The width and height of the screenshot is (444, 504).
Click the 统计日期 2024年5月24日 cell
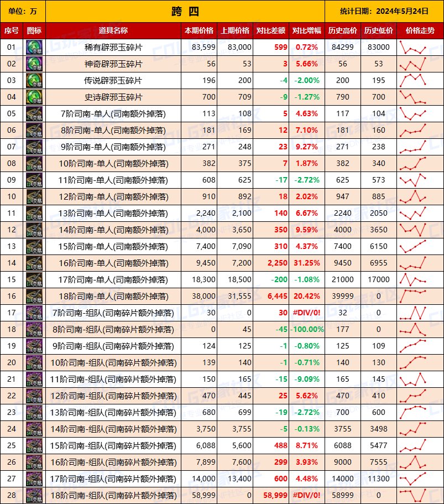384,11
